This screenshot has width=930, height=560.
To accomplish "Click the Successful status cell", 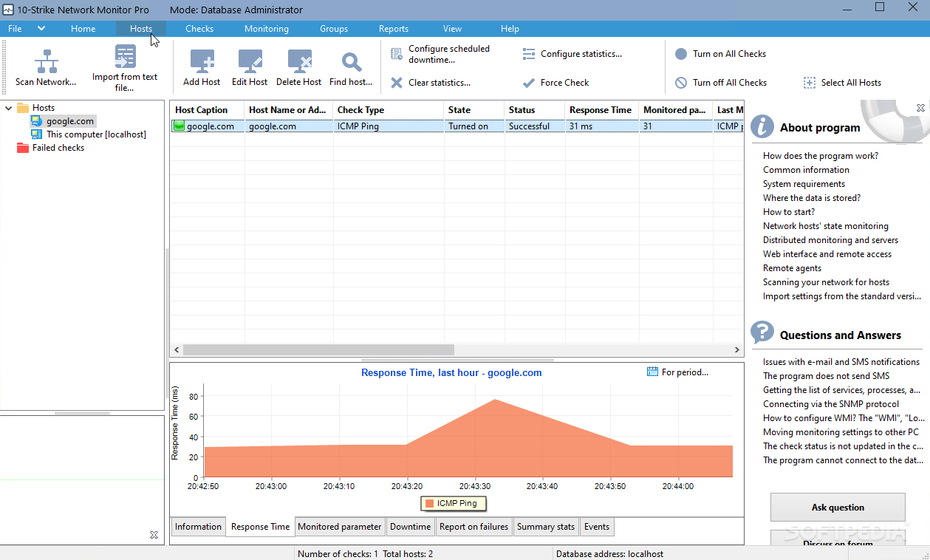I will [534, 126].
